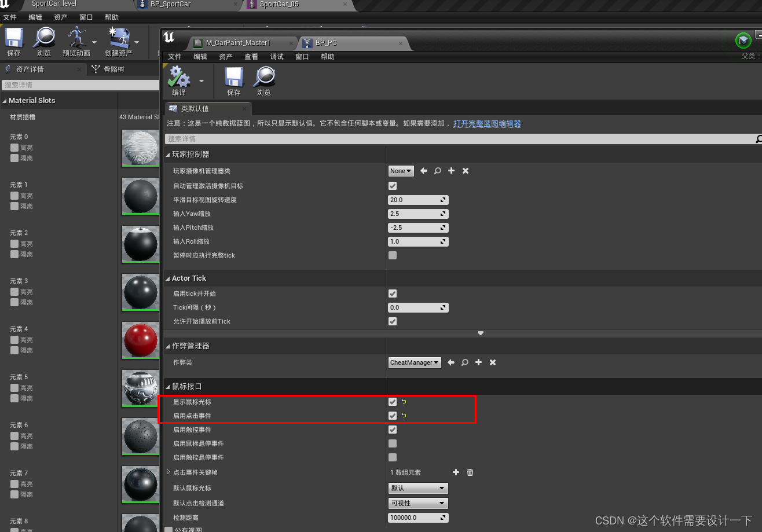Open the 编辑 menu in the SportCar window
The width and height of the screenshot is (762, 532).
(35, 17)
